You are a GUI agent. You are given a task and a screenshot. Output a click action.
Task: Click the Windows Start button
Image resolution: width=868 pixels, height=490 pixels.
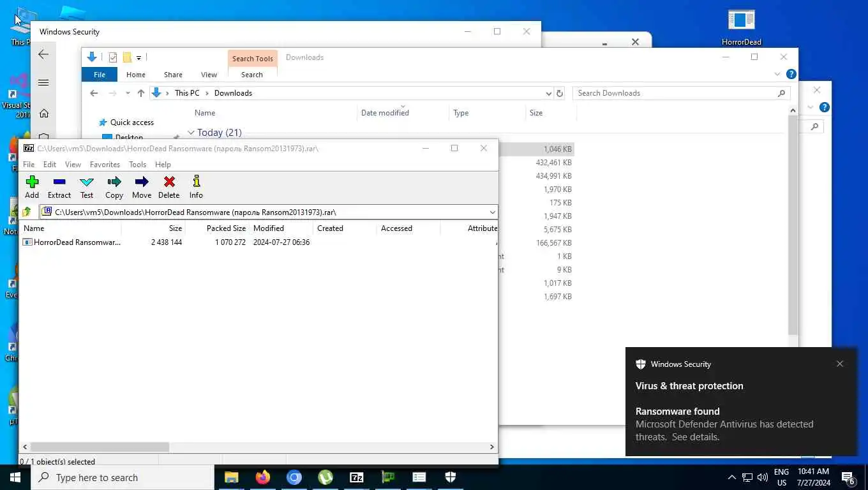click(x=15, y=477)
